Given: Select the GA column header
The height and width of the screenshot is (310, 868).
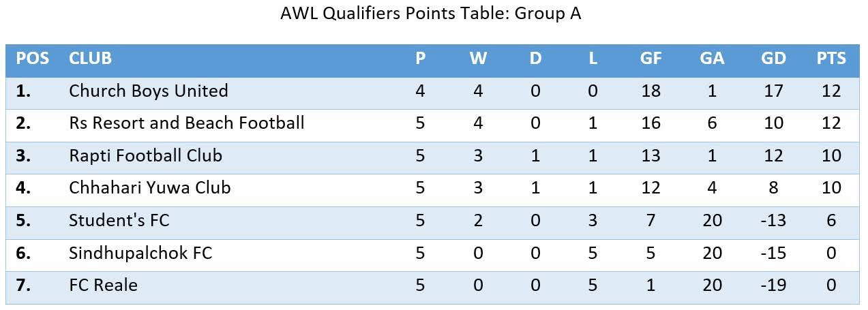Looking at the screenshot, I should (x=712, y=59).
